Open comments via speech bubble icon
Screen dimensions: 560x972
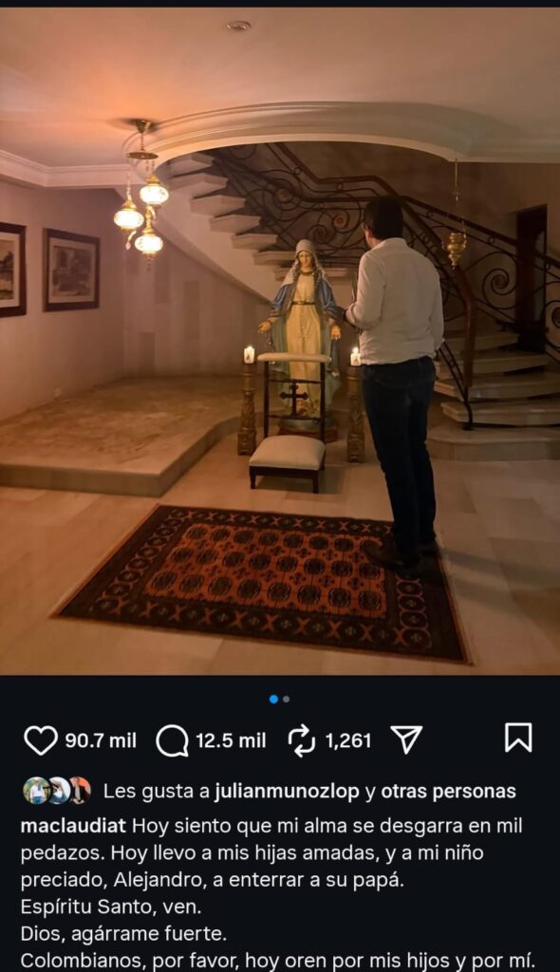[x=172, y=740]
